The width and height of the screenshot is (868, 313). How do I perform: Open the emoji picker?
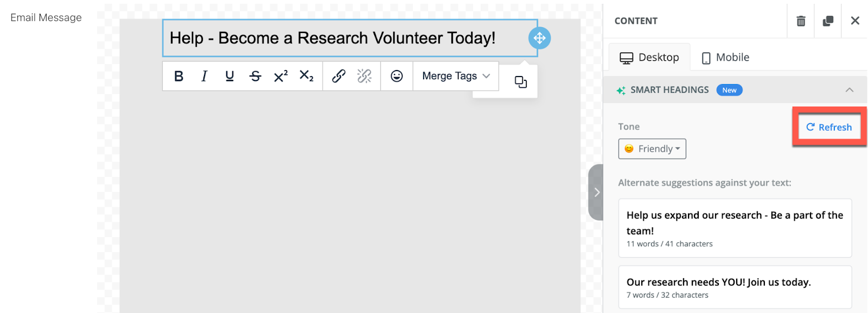397,76
